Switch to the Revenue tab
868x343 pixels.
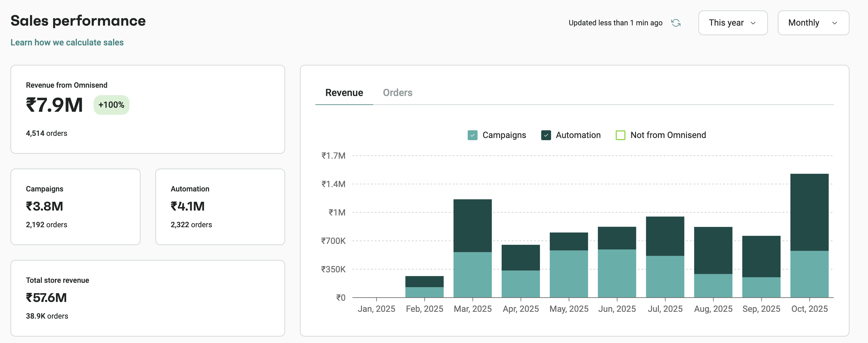point(344,93)
